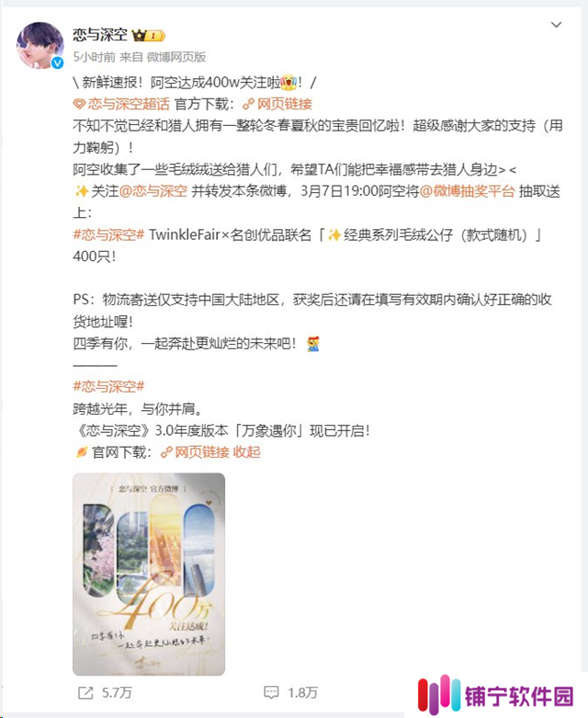Viewport: 588px width, 718px height.
Task: Open the @恋与深空 mention link
Action: [153, 191]
